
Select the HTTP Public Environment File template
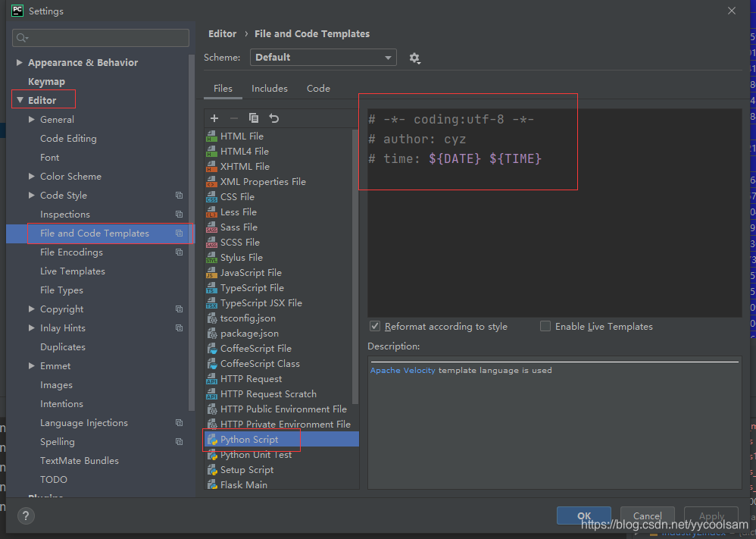[282, 409]
